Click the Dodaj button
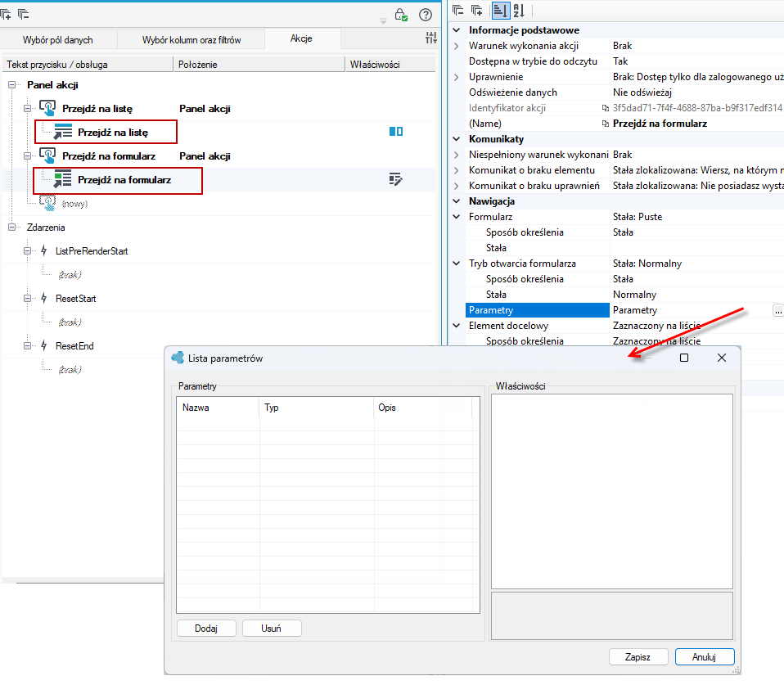The width and height of the screenshot is (784, 685). [x=206, y=628]
